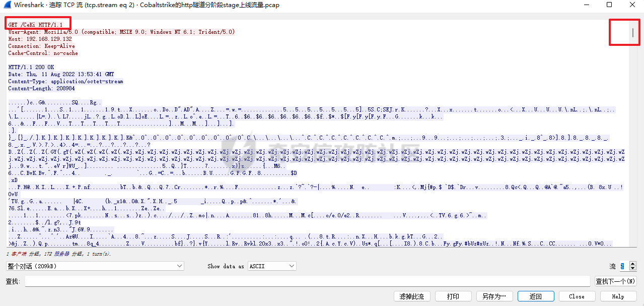Close the window with the title bar X
Image resolution: width=644 pixels, height=306 pixels.
pyautogui.click(x=632, y=5)
